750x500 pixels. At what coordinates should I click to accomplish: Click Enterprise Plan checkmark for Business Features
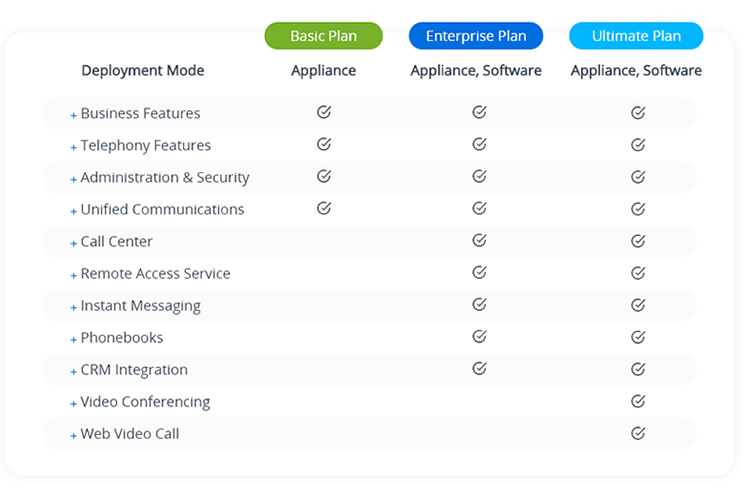pos(479,112)
